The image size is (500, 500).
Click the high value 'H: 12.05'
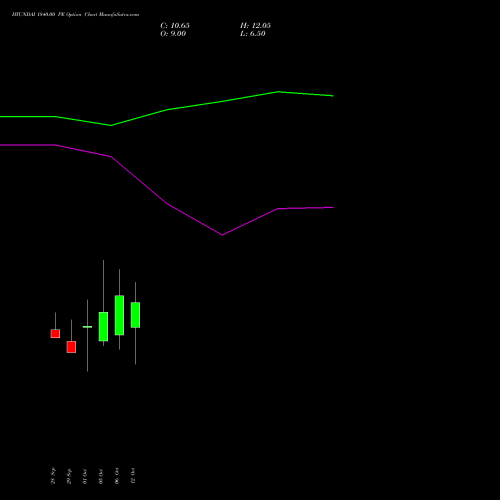[255, 26]
